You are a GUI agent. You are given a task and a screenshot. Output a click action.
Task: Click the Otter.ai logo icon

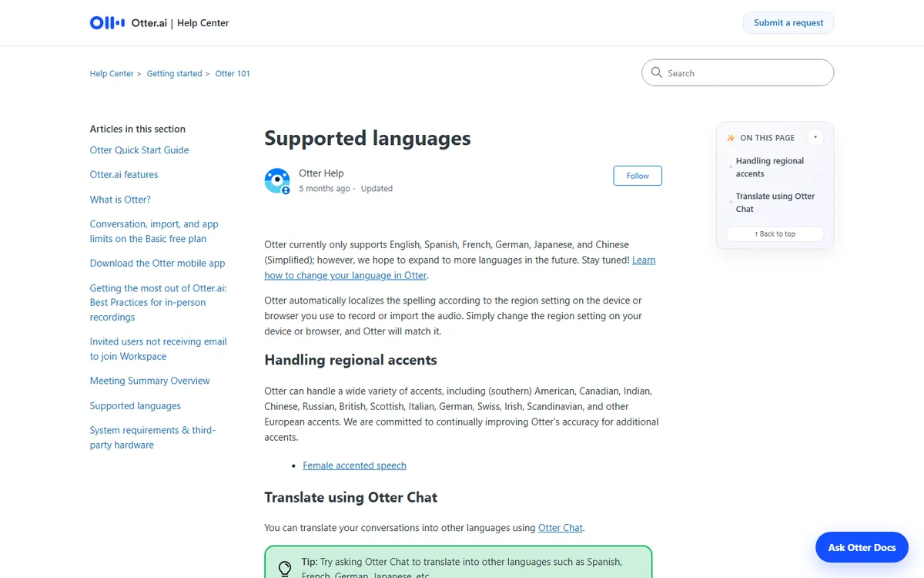click(x=107, y=23)
